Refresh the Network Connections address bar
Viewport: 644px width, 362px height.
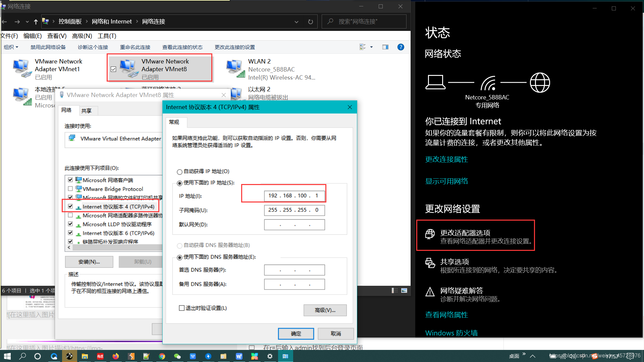311,21
